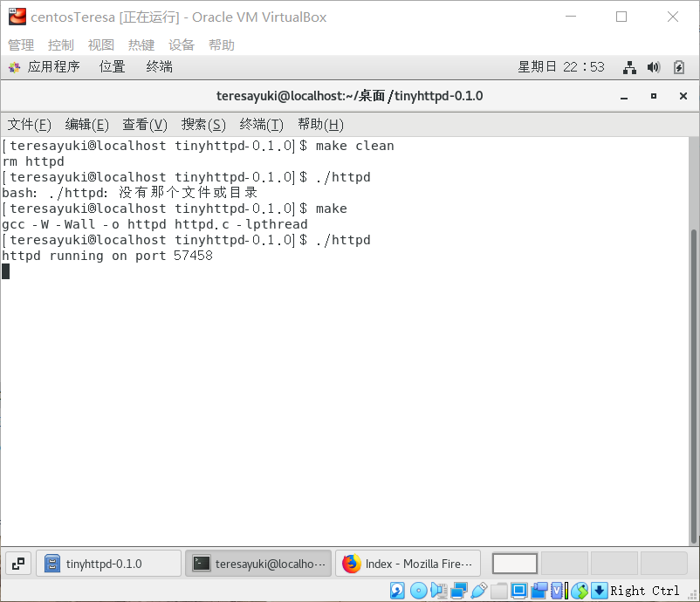Click the network icon in the guest top panel
Image resolution: width=700 pixels, height=602 pixels.
point(630,67)
